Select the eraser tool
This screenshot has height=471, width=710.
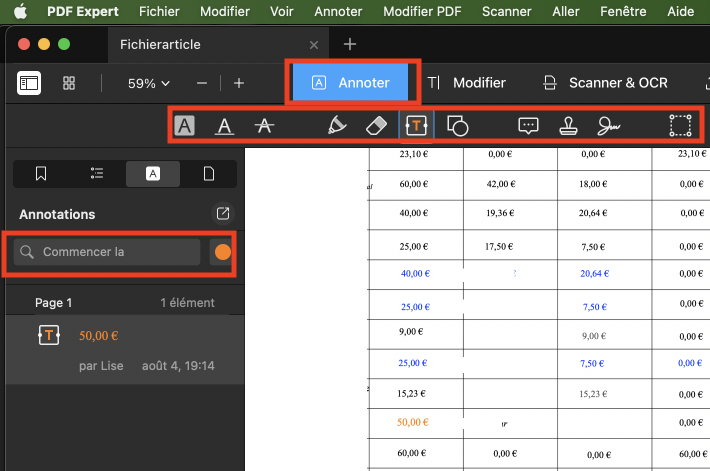(x=376, y=125)
